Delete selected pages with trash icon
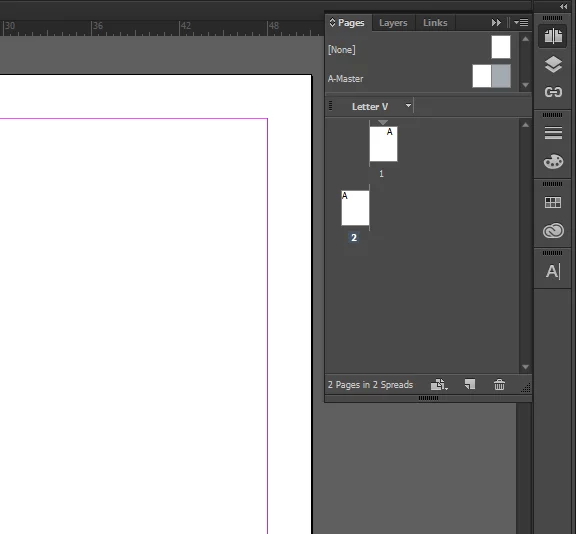Screen dimensions: 576x534 click(x=499, y=385)
